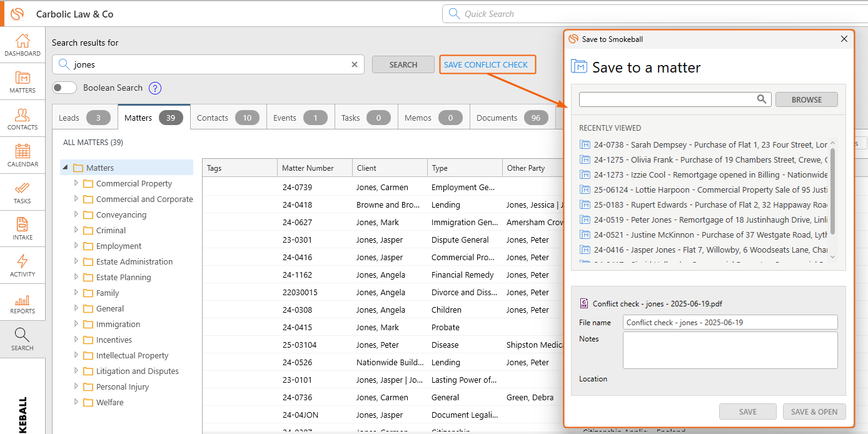Open the Calendar sidebar section
Viewport: 868px width, 434px height.
tap(23, 156)
